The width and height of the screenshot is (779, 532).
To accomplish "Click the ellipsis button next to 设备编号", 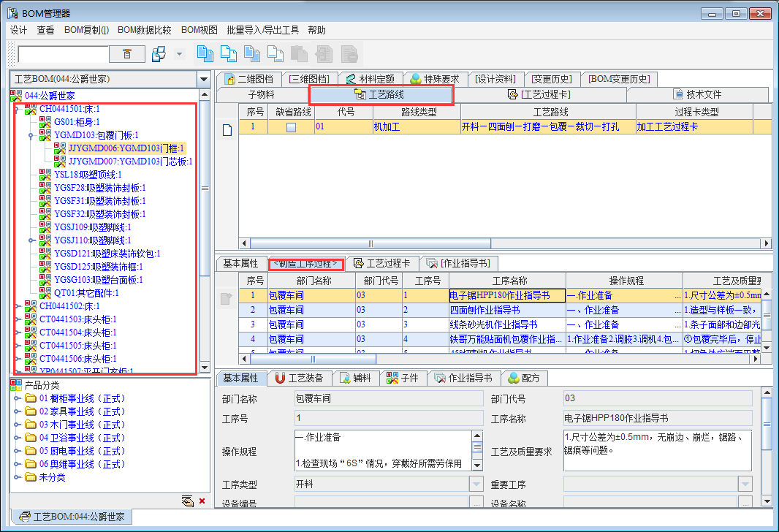I will (x=476, y=503).
